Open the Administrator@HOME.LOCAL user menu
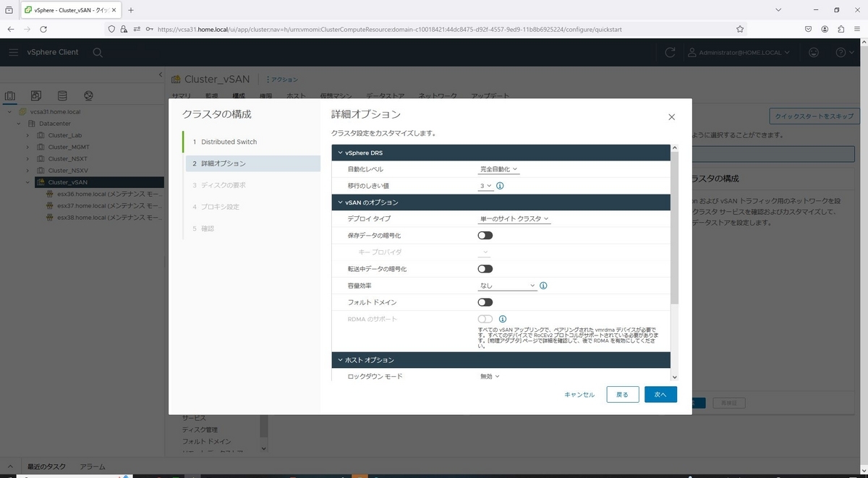Viewport: 868px width, 478px height. coord(738,52)
